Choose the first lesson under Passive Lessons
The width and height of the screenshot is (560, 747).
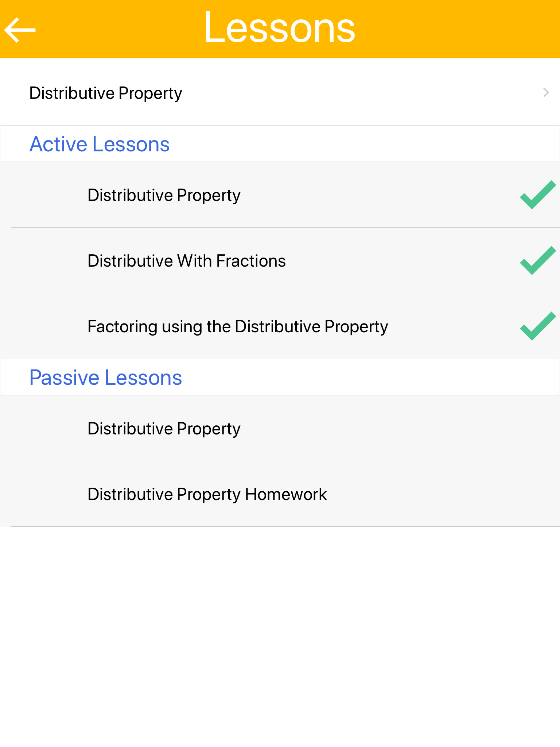coord(164,429)
